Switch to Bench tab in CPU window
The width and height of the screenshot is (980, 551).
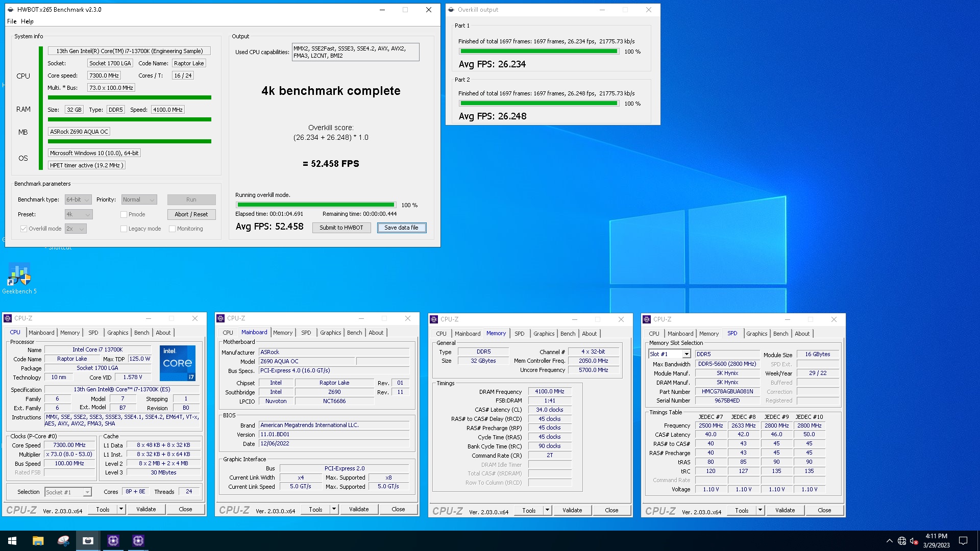142,333
